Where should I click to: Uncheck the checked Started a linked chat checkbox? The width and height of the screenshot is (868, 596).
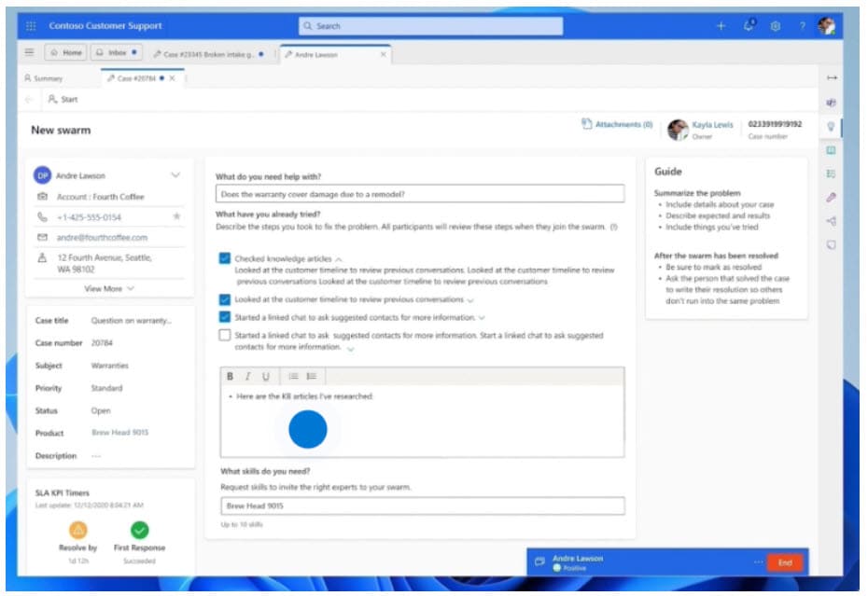[x=225, y=317]
